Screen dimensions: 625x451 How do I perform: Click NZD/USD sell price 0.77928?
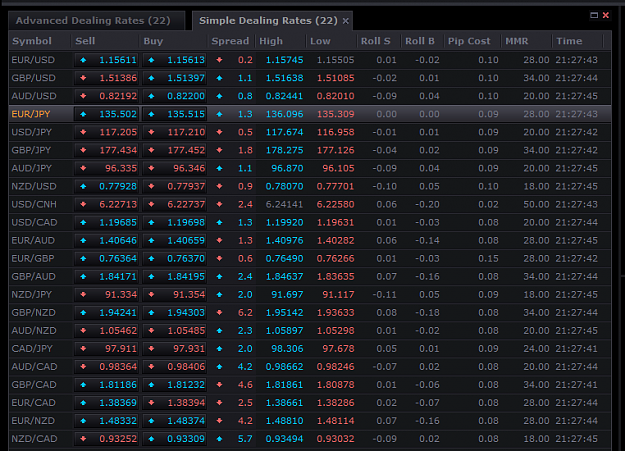106,186
